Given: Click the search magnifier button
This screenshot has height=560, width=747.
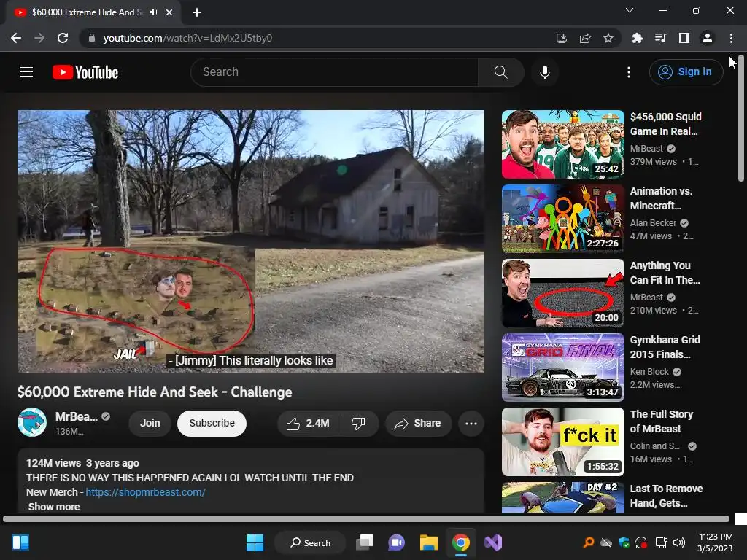Looking at the screenshot, I should (x=500, y=72).
